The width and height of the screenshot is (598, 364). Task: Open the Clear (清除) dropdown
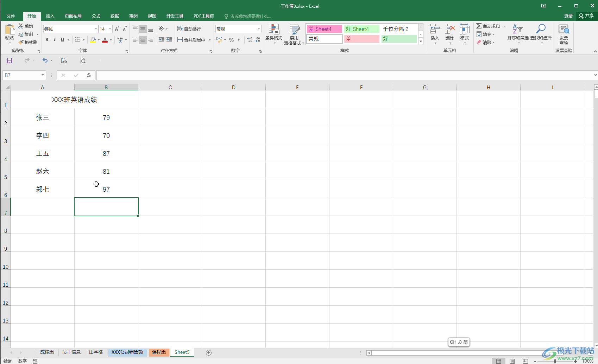pyautogui.click(x=486, y=42)
